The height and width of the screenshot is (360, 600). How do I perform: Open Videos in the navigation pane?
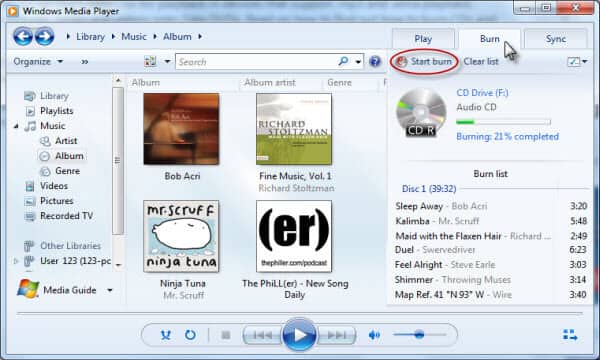tap(54, 186)
